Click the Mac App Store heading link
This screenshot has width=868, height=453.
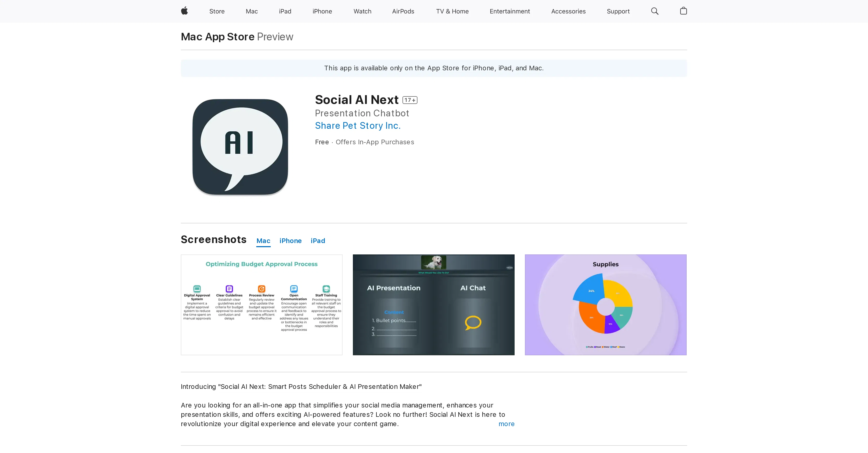point(217,36)
